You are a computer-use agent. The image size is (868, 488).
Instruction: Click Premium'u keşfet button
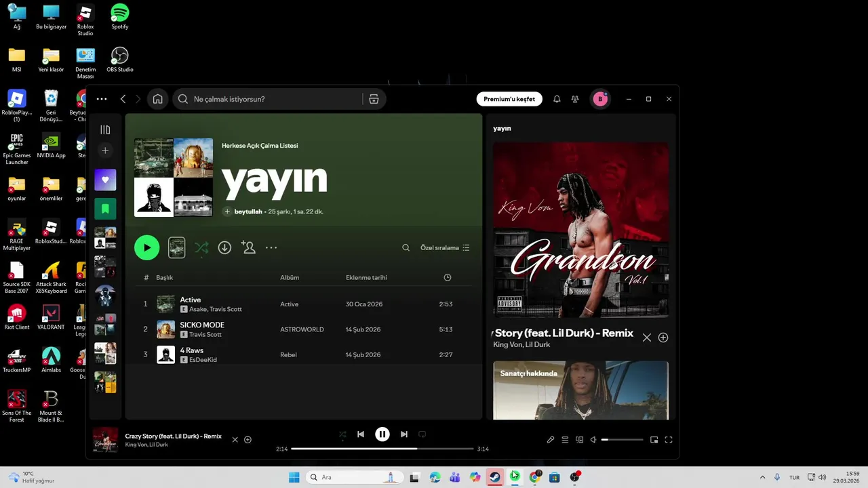click(509, 99)
